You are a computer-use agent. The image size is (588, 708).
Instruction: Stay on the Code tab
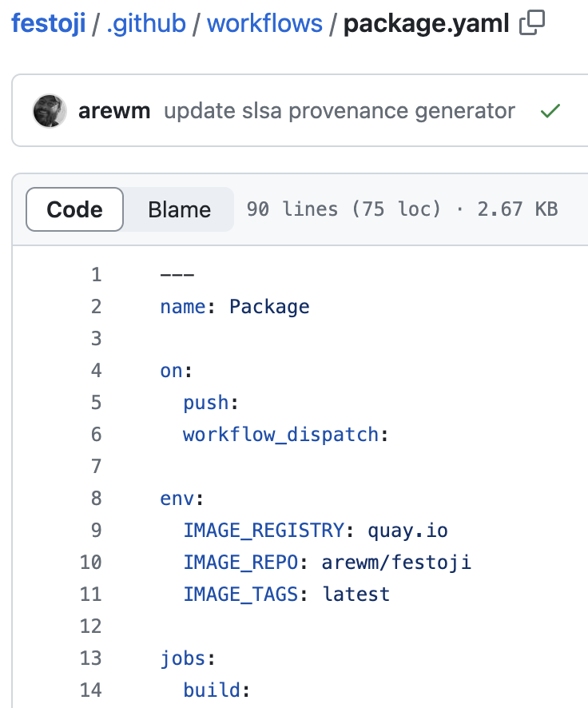click(x=73, y=209)
